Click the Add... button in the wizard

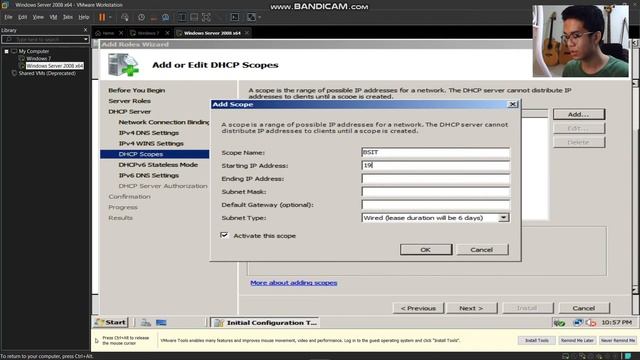coord(579,114)
